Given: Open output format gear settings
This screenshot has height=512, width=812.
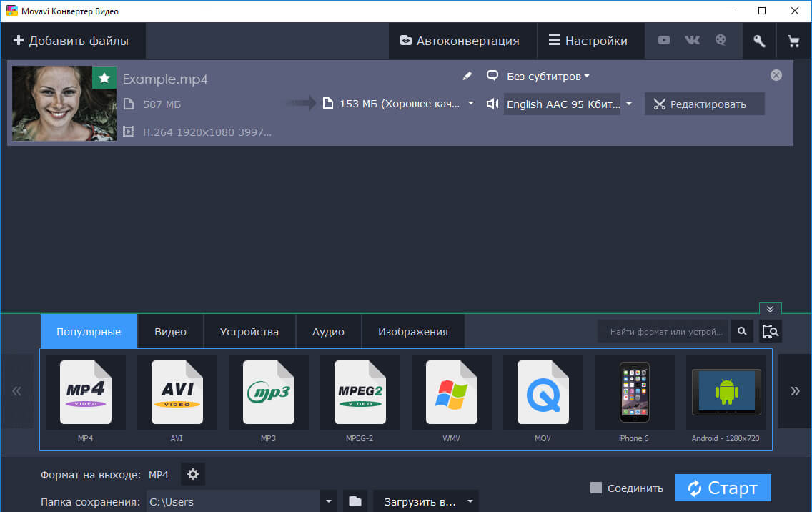Looking at the screenshot, I should 193,474.
